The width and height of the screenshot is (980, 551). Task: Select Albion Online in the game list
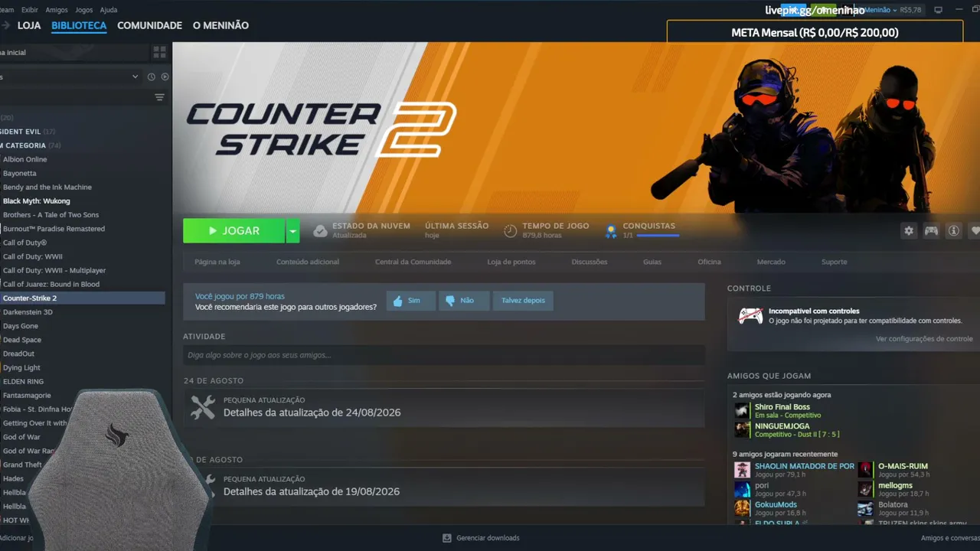[x=25, y=160]
